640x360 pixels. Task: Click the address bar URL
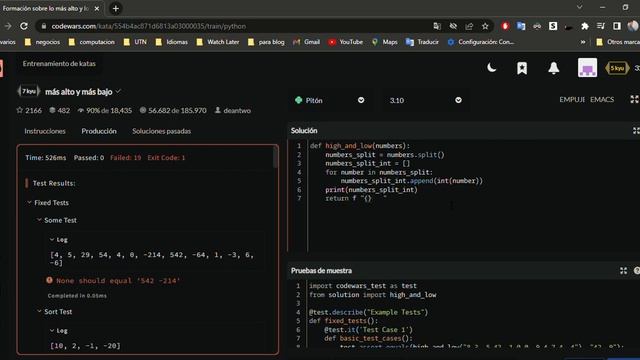(149, 26)
